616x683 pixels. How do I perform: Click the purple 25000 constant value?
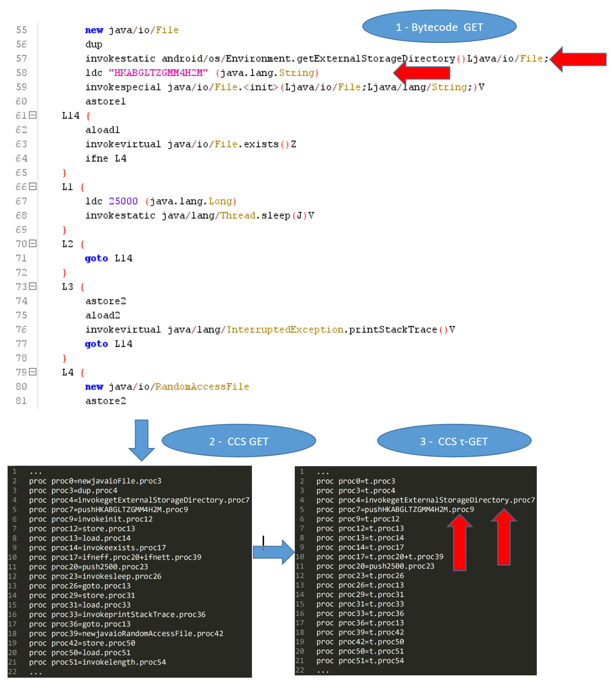(123, 201)
